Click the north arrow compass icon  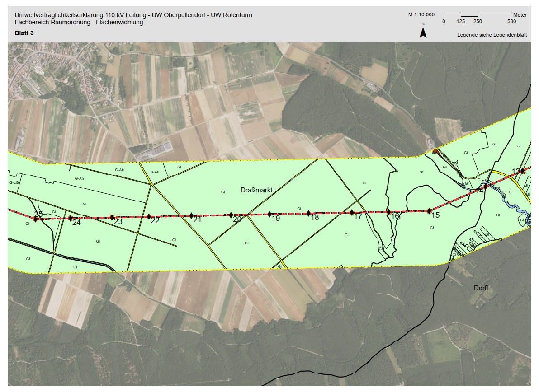pos(423,32)
